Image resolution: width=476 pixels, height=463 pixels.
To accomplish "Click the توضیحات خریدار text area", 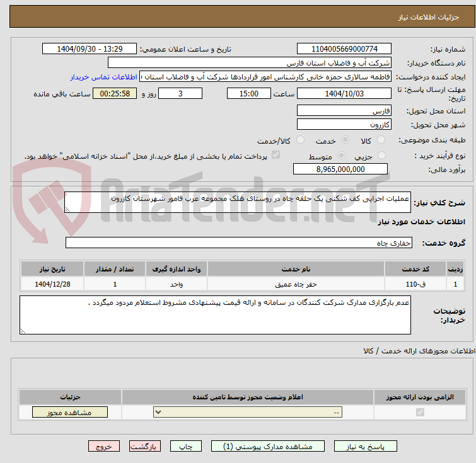I will pyautogui.click(x=215, y=315).
